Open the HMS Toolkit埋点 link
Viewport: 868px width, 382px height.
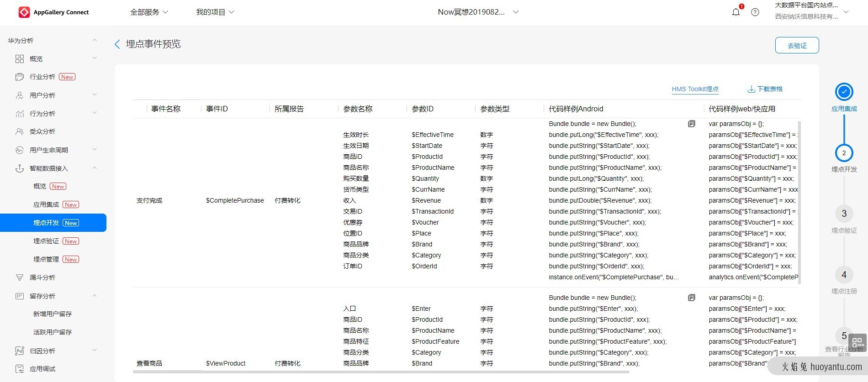[x=695, y=89]
